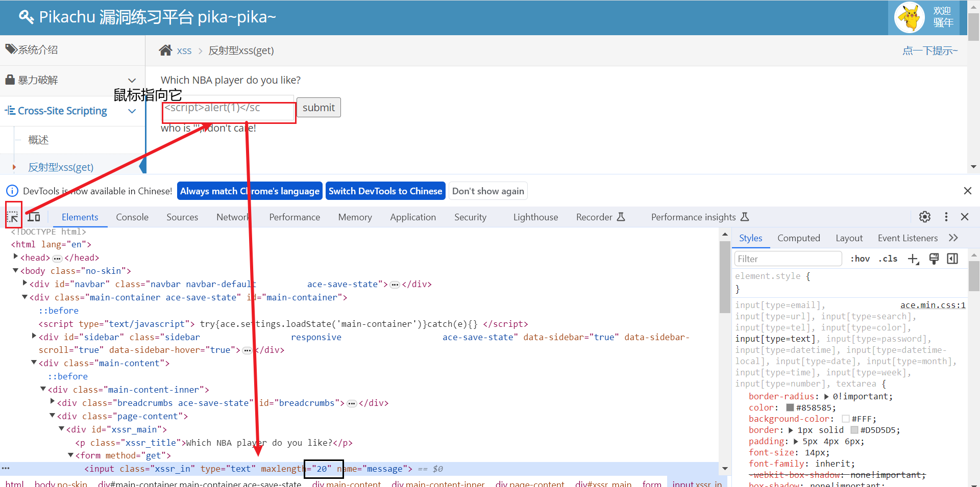980x487 pixels.
Task: Open the #FFF background color swatch
Action: (x=845, y=419)
